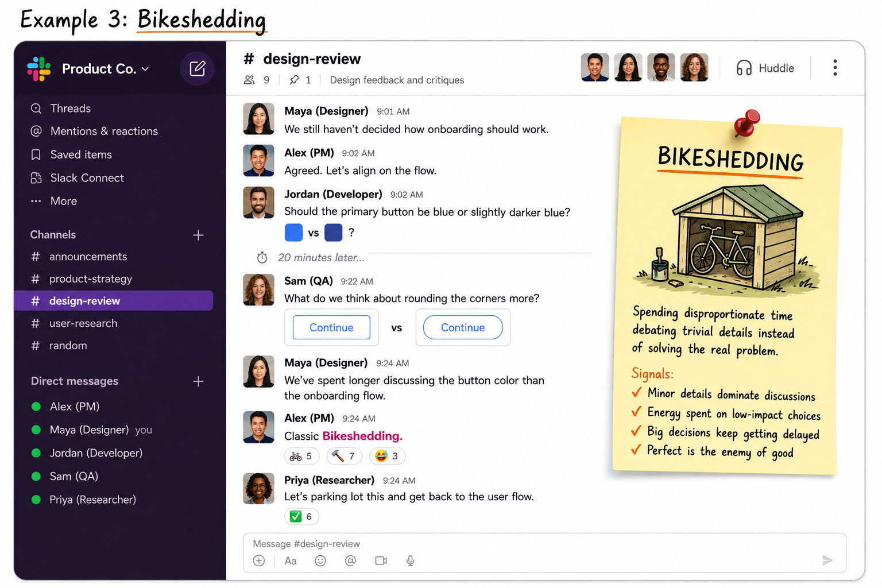Screen dimensions: 882x588
Task: Toggle the hammer reaction with 7
Action: pos(344,456)
